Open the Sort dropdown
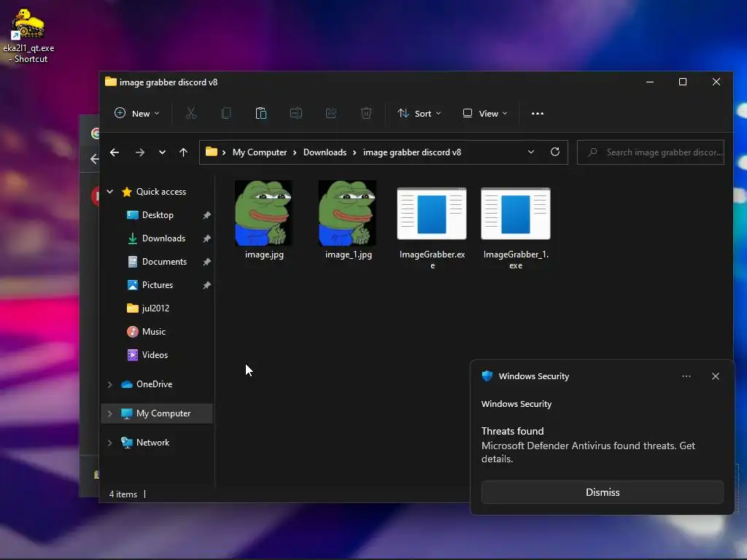Viewport: 747px width, 560px height. [419, 113]
